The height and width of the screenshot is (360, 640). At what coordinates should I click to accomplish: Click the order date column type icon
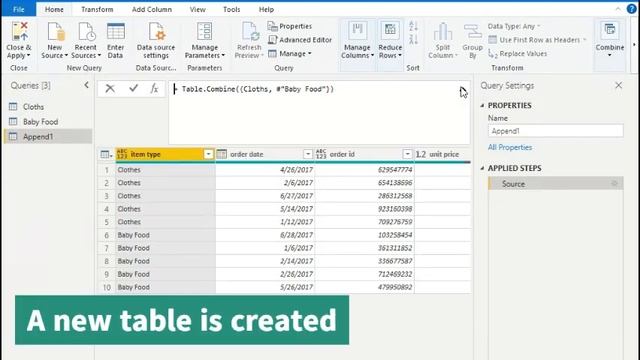point(222,154)
